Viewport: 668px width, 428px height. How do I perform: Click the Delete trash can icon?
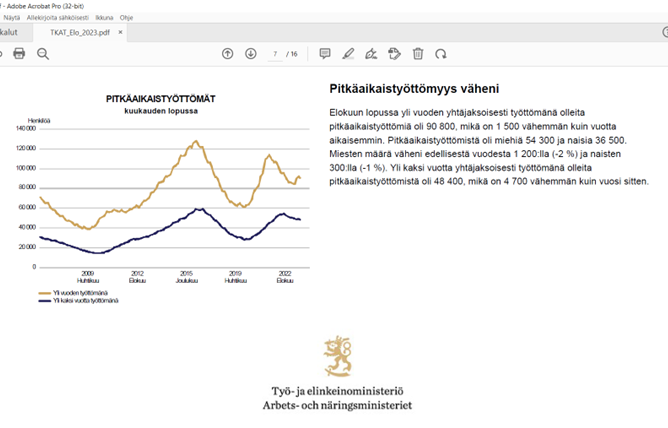pyautogui.click(x=418, y=53)
